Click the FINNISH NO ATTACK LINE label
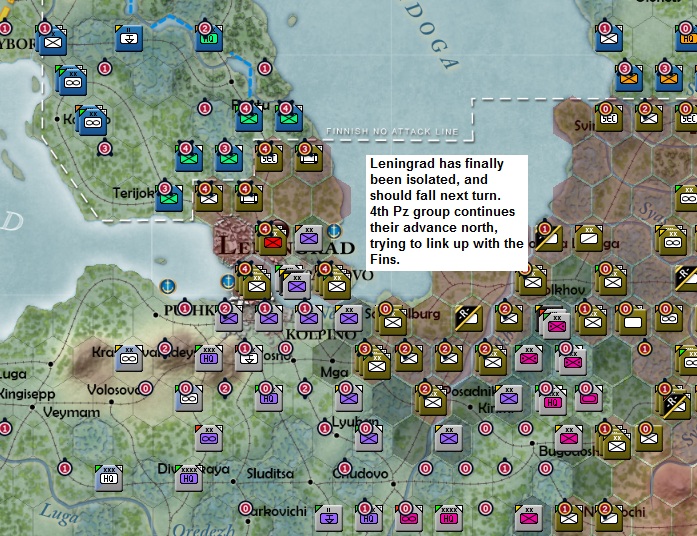 pyautogui.click(x=392, y=132)
